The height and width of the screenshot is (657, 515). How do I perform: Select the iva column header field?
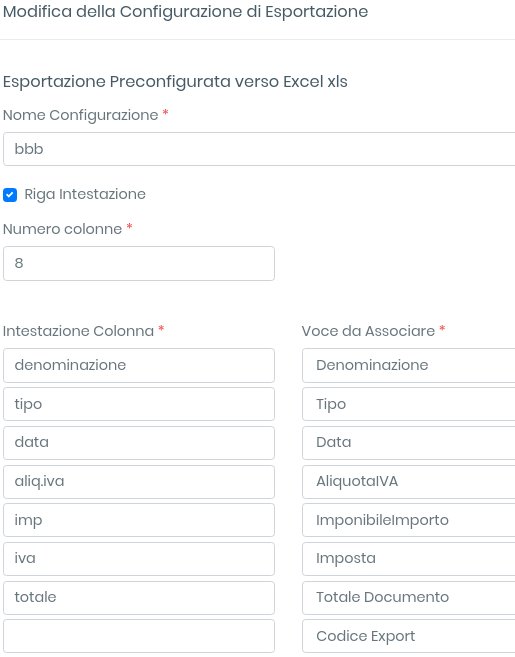[x=139, y=559]
